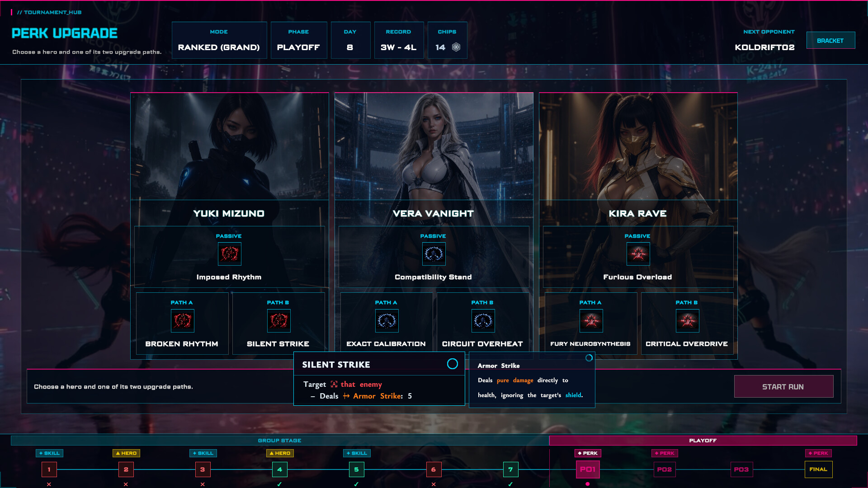Toggle the circle on Silent Strike tooltip
This screenshot has height=488, width=868.
pyautogui.click(x=452, y=364)
